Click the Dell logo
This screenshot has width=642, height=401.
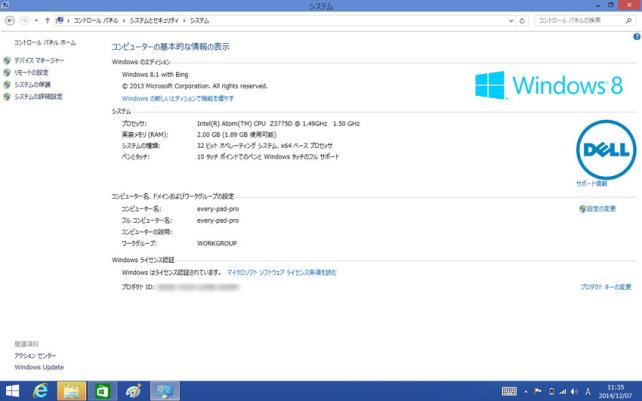pyautogui.click(x=606, y=150)
